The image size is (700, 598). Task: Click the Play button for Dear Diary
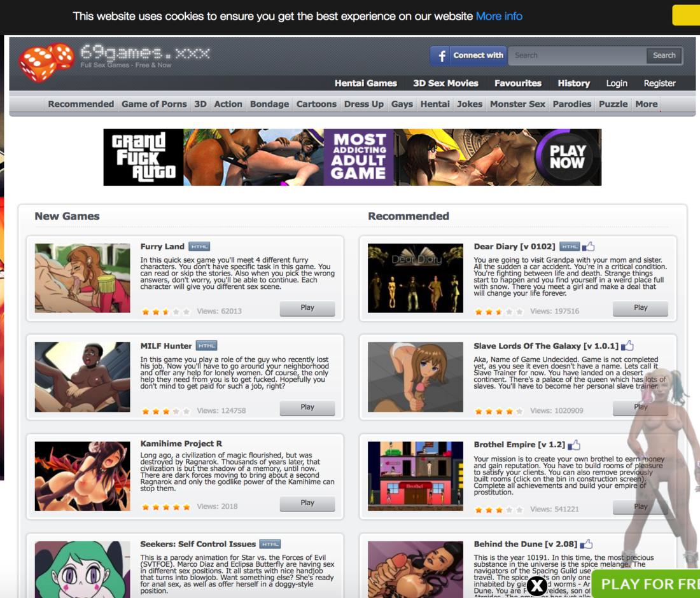[640, 308]
